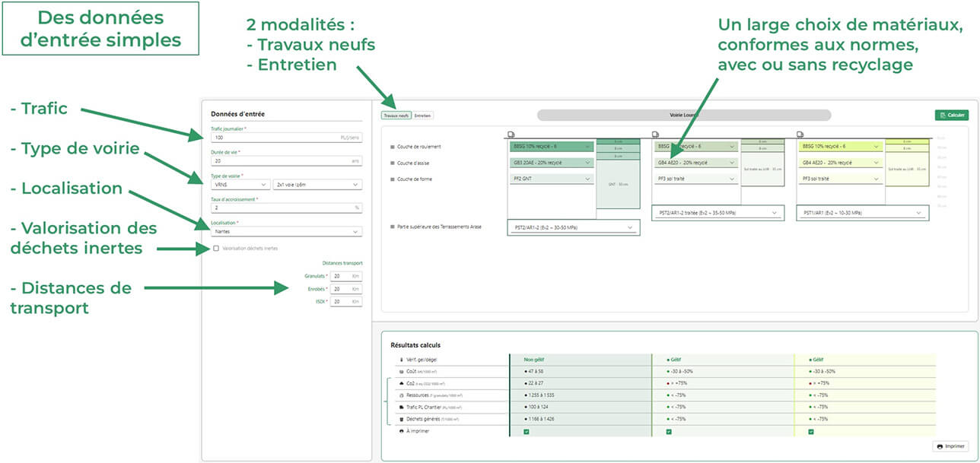
Task: Click the square icon beside Couche de forme
Action: click(392, 179)
